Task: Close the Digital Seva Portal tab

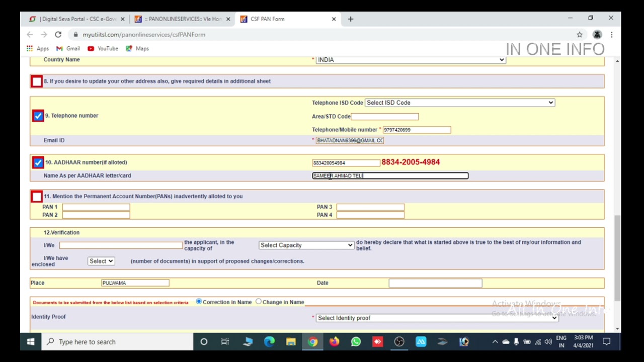Action: [x=122, y=19]
